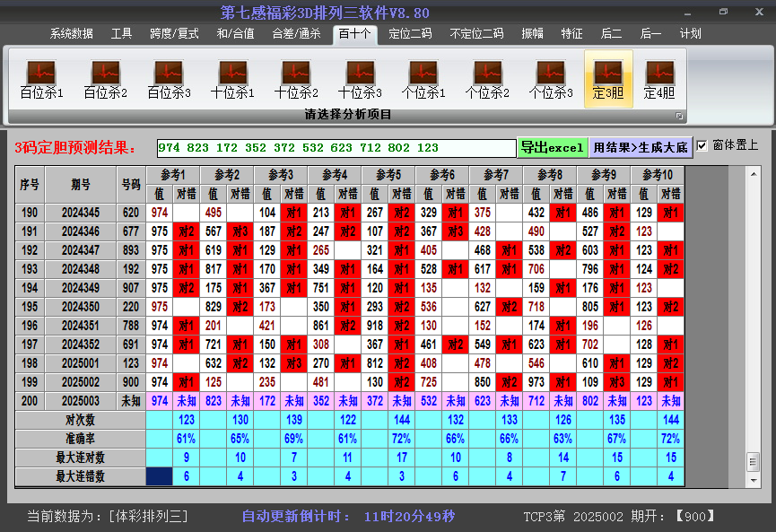The image size is (776, 532).
Task: Select the 个位杀3 analysis icon
Action: (550, 79)
